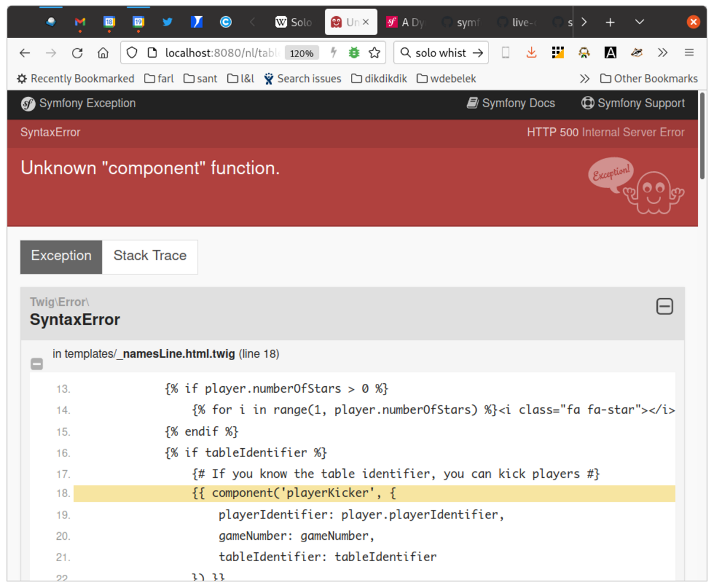Bookmark this page with star
This screenshot has height=588, width=714.
point(374,53)
